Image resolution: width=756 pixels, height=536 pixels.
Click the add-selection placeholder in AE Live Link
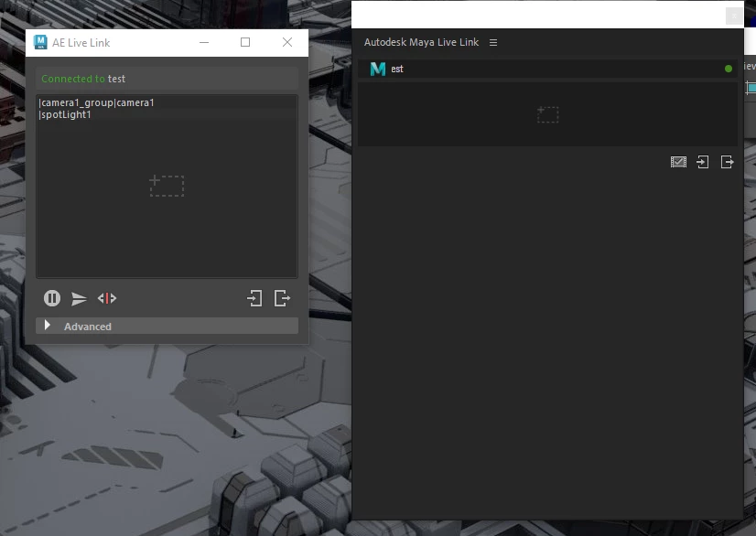pyautogui.click(x=167, y=186)
